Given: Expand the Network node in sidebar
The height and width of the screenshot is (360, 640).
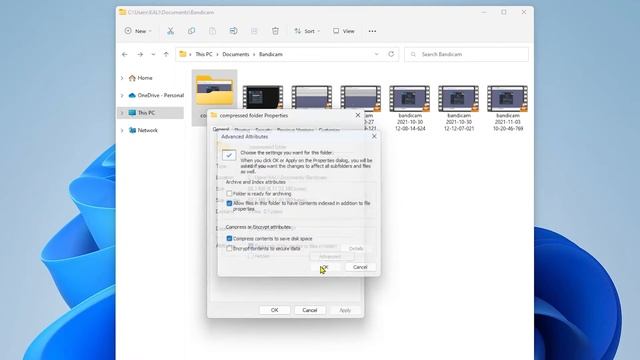Looking at the screenshot, I should [x=122, y=131].
